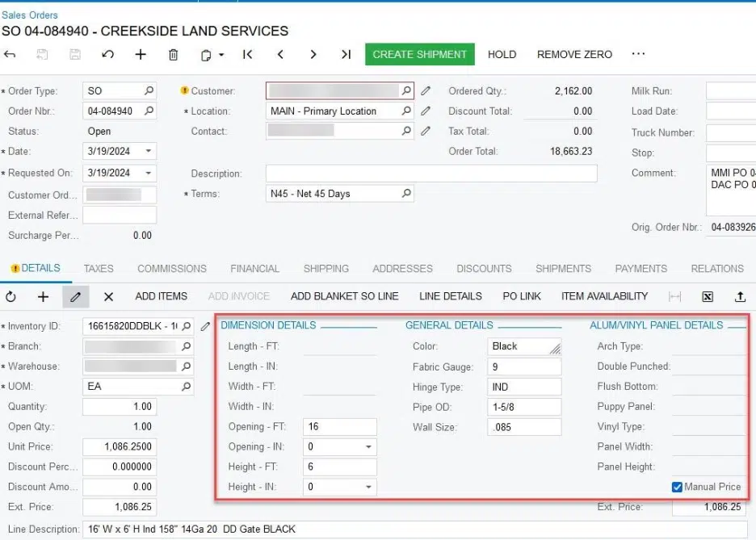This screenshot has height=540, width=756.
Task: Go to the first record arrow icon
Action: [247, 55]
